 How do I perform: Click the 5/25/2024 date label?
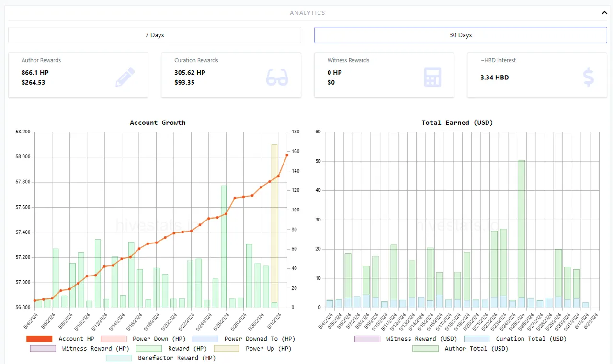pos(518,321)
